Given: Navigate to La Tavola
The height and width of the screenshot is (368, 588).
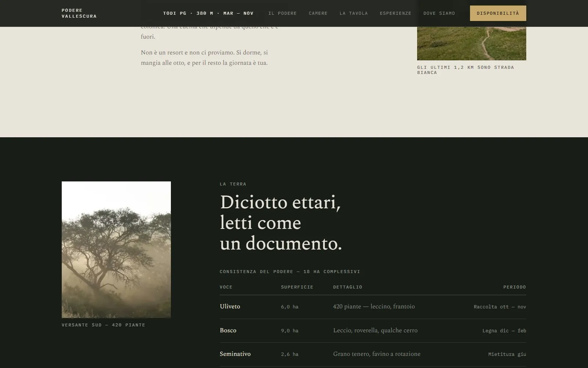Looking at the screenshot, I should (x=354, y=13).
